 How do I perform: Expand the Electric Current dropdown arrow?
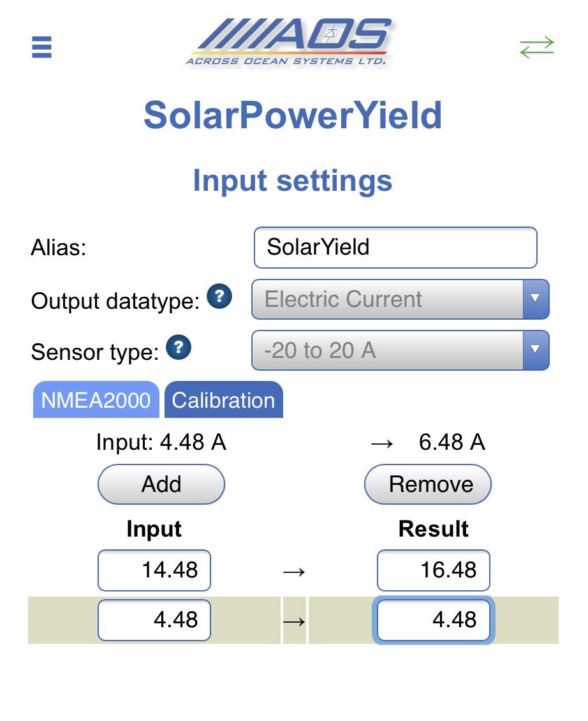pyautogui.click(x=536, y=299)
